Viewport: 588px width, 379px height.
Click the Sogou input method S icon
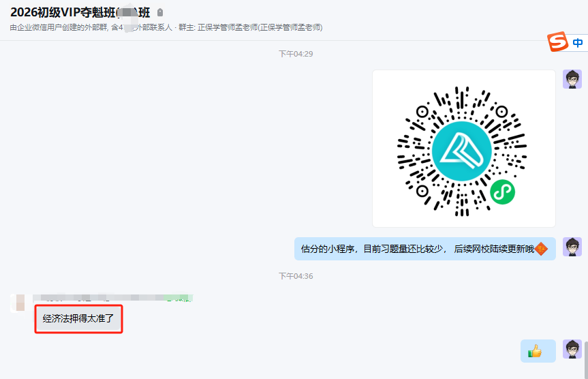click(x=557, y=42)
